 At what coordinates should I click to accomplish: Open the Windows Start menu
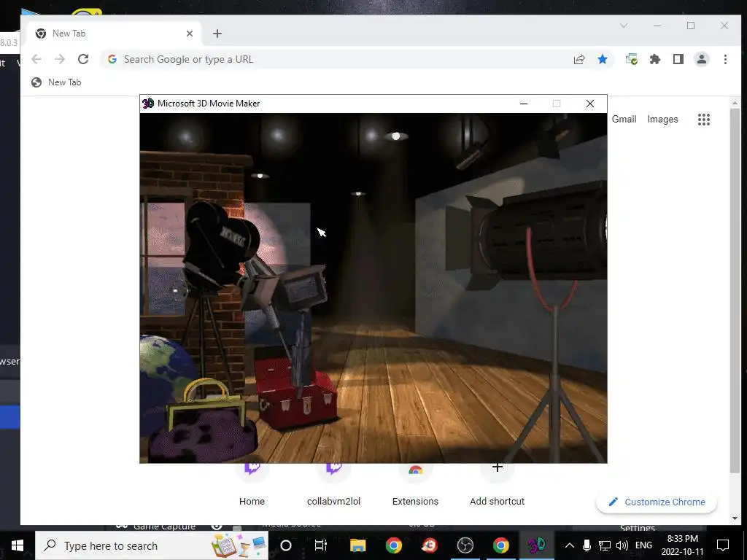click(x=18, y=545)
